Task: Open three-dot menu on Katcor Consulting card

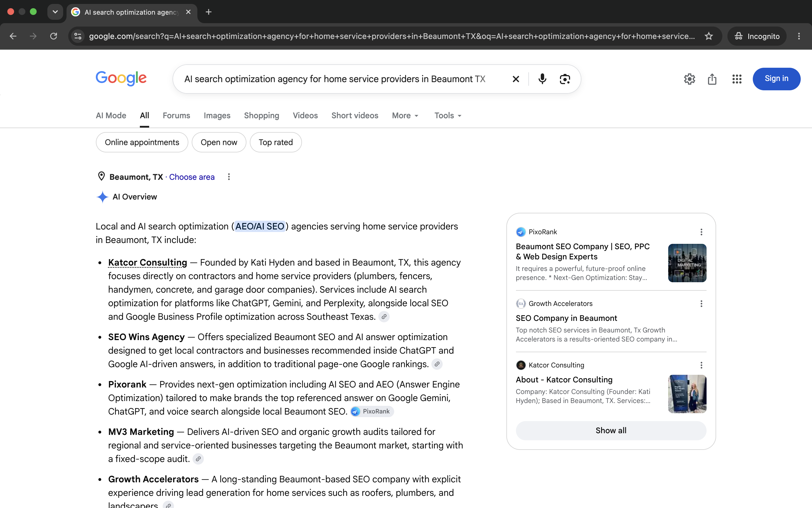Action: pos(701,365)
